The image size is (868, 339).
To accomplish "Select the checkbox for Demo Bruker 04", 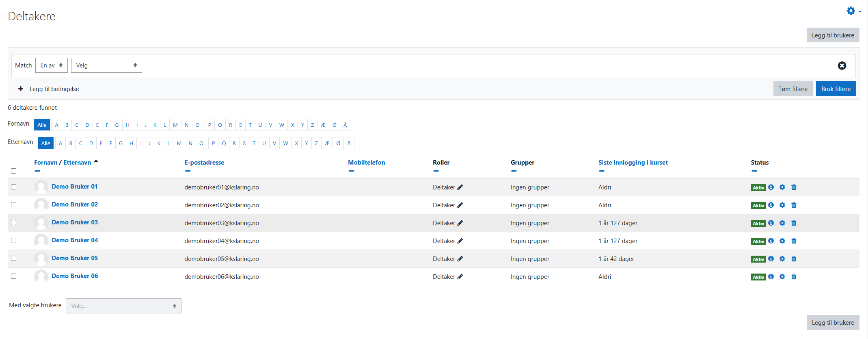I will (14, 241).
